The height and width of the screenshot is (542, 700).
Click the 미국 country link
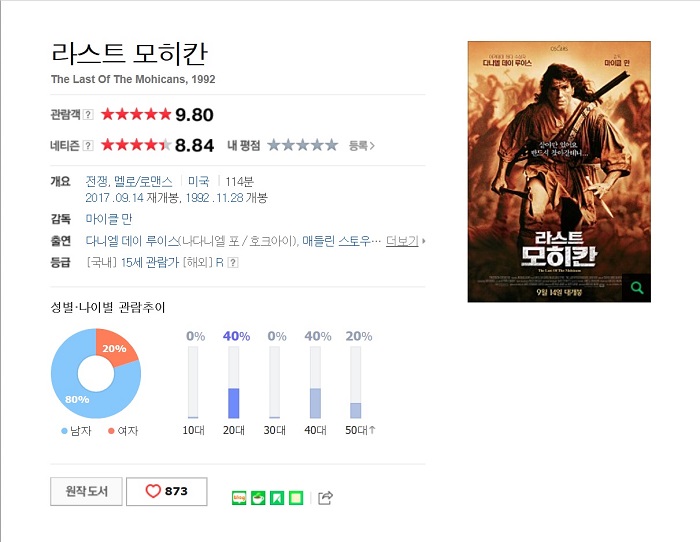click(199, 182)
